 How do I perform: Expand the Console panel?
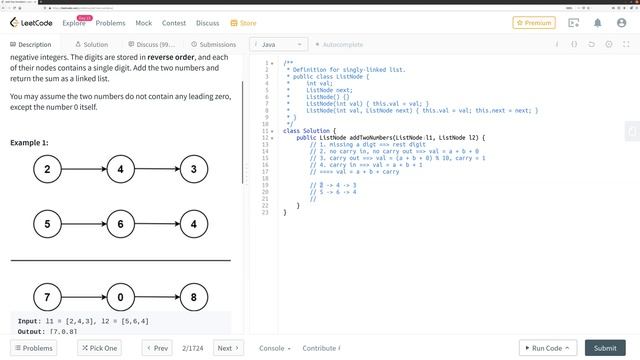tap(275, 348)
